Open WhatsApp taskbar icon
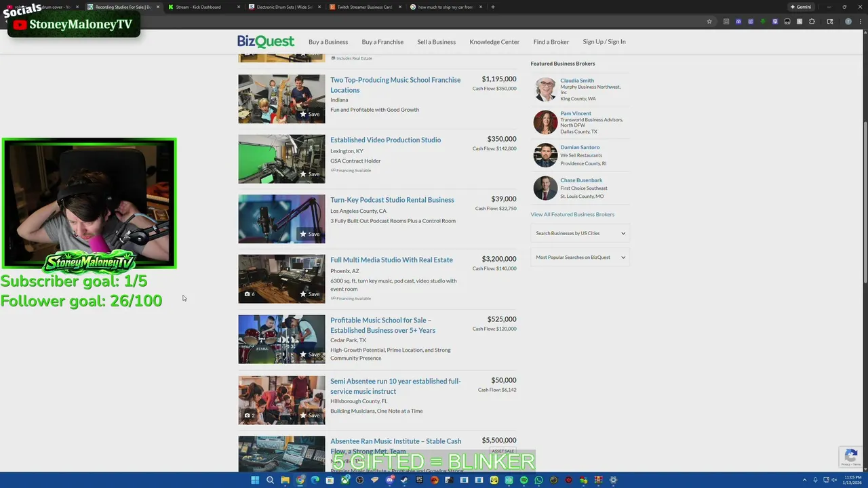Screen dimensions: 868x488 coord(538,480)
